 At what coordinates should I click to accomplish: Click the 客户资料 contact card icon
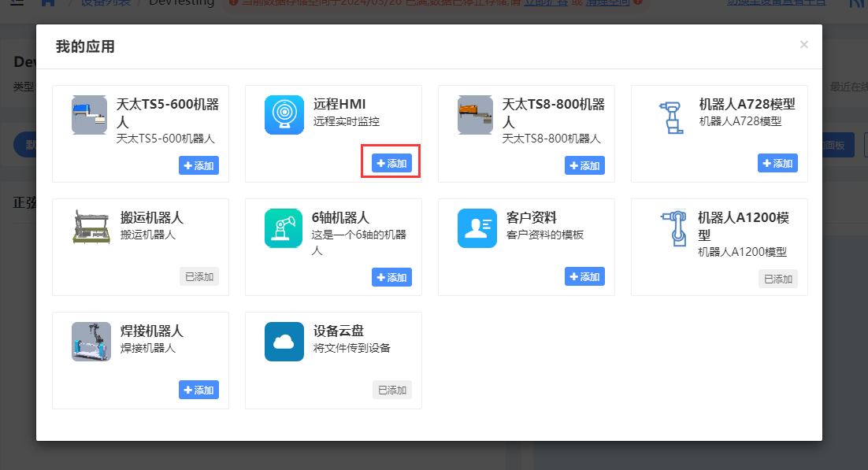pyautogui.click(x=477, y=228)
